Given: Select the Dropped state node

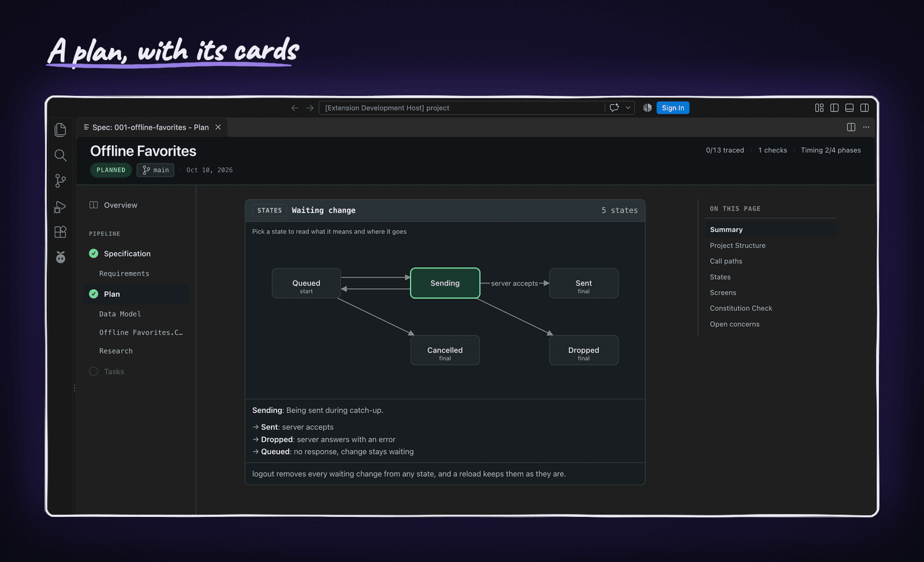Looking at the screenshot, I should click(584, 350).
